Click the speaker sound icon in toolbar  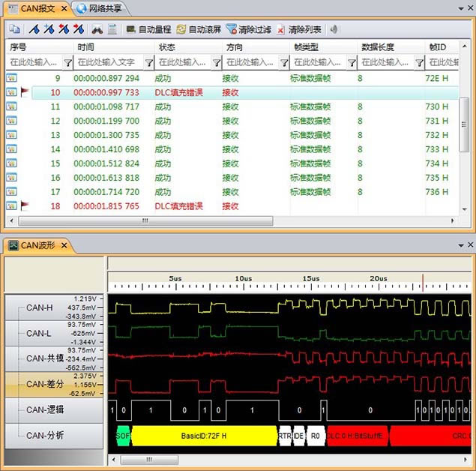334,30
